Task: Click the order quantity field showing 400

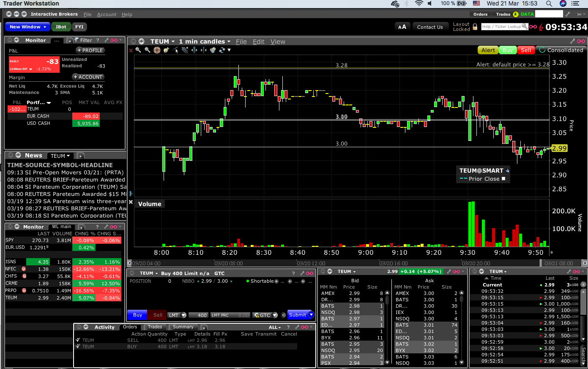Action: coord(198,315)
